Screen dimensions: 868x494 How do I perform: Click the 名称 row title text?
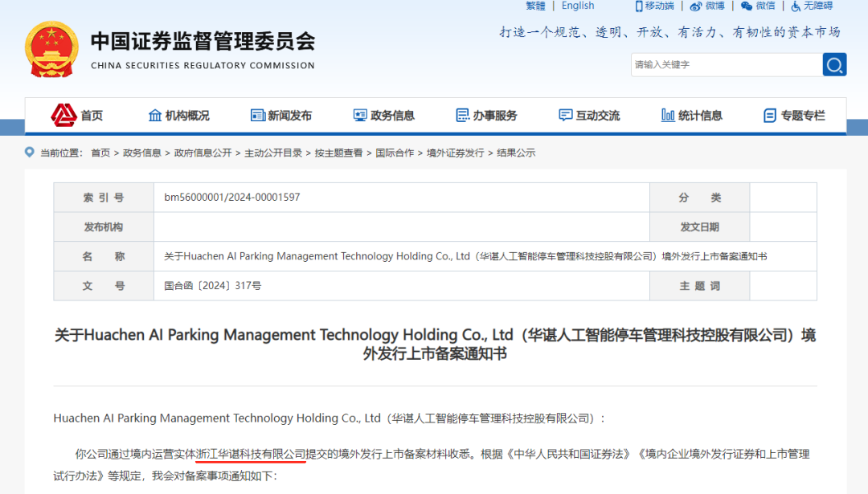465,257
